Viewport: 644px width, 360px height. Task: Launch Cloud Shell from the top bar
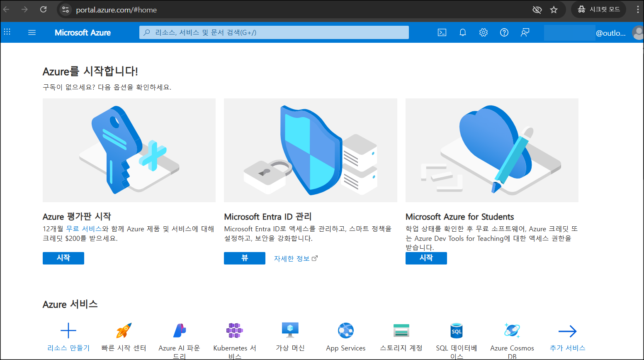click(442, 32)
